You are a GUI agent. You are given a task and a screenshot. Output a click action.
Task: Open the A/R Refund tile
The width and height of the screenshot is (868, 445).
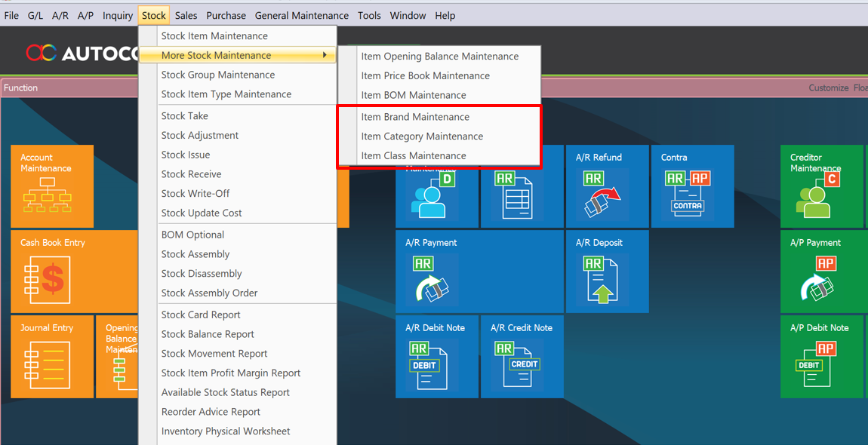(x=608, y=186)
